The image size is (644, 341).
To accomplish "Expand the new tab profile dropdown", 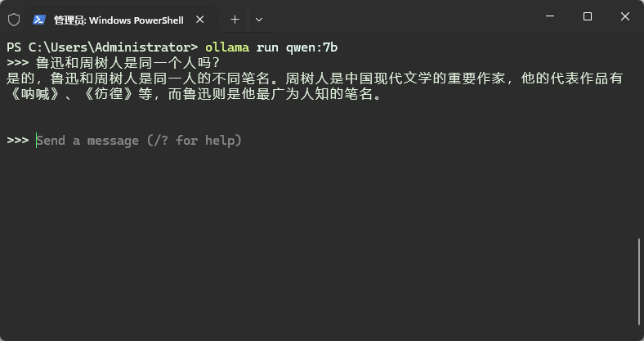I will [x=259, y=18].
